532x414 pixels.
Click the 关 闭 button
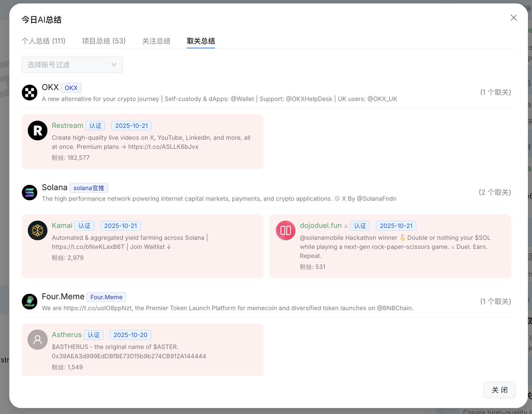[500, 390]
